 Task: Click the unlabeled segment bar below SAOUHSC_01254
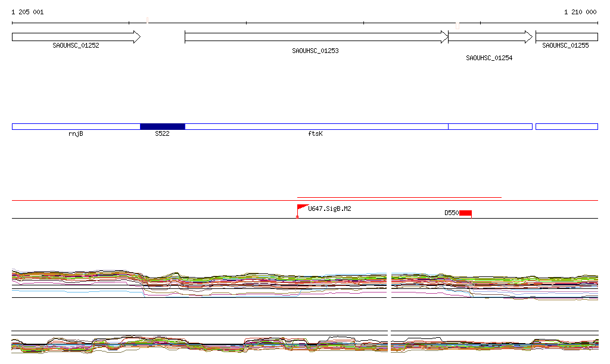490,126
